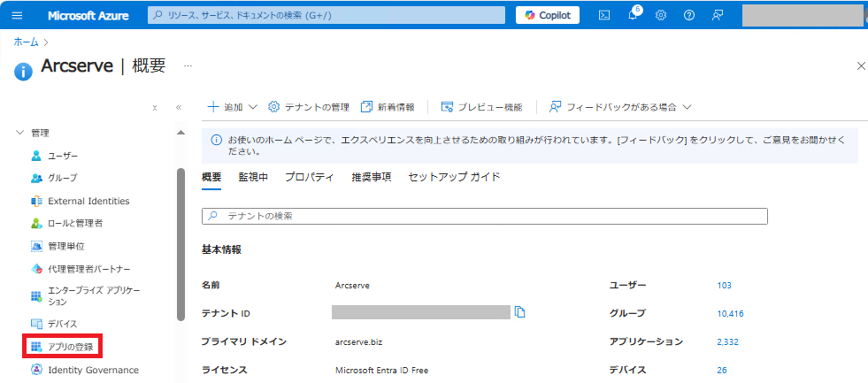Focus the global resource search box
This screenshot has height=383, width=868.
tap(326, 15)
